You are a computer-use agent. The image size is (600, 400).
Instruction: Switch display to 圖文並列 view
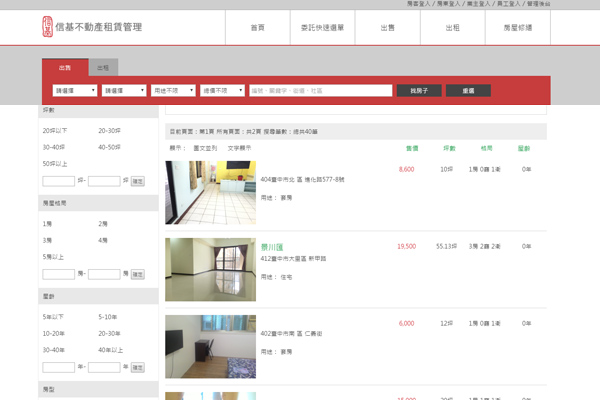(x=205, y=148)
